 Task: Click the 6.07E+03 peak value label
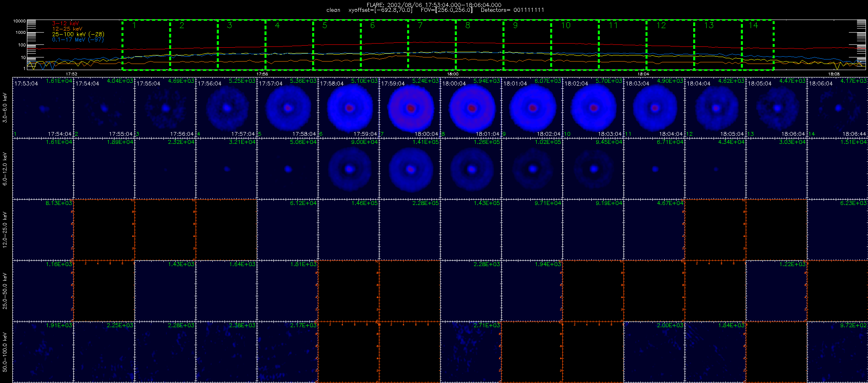[548, 81]
